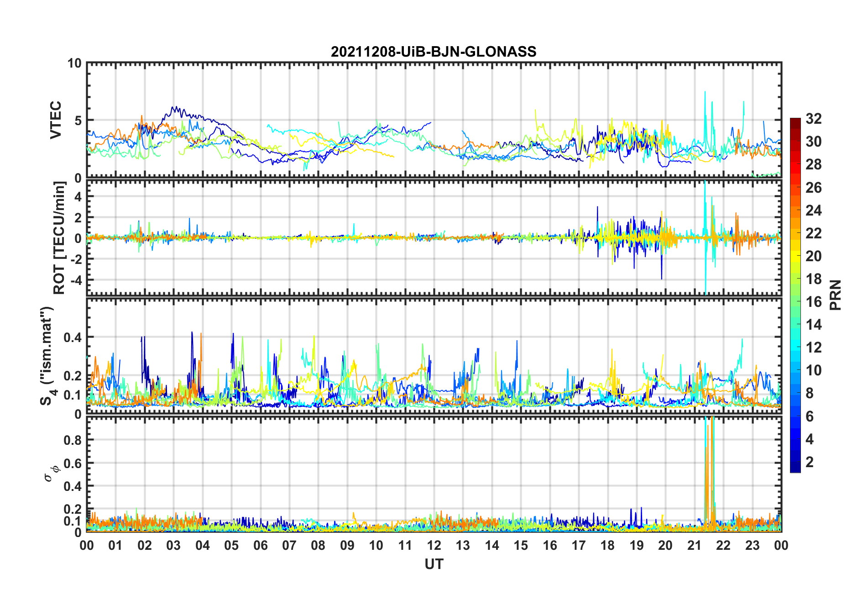Click colorbar tick label 8
This screenshot has width=868, height=590.
[x=810, y=393]
